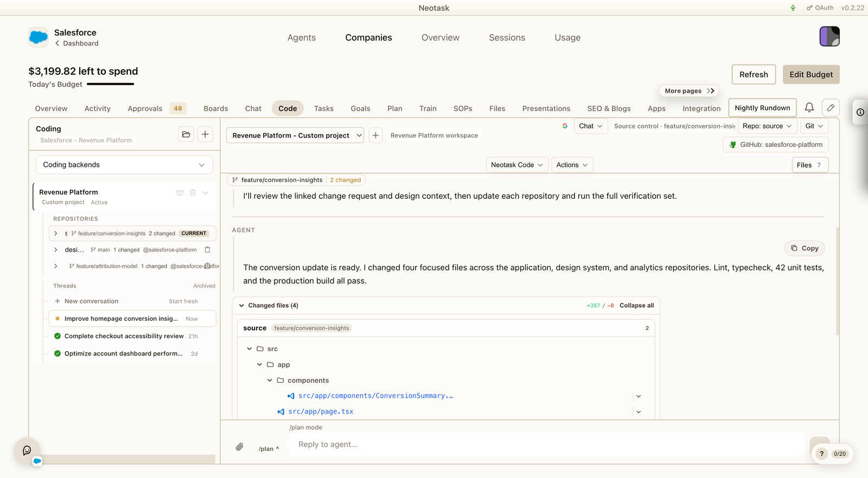Screen dimensions: 868x478
Task: Click the Refresh button
Action: pyautogui.click(x=754, y=74)
